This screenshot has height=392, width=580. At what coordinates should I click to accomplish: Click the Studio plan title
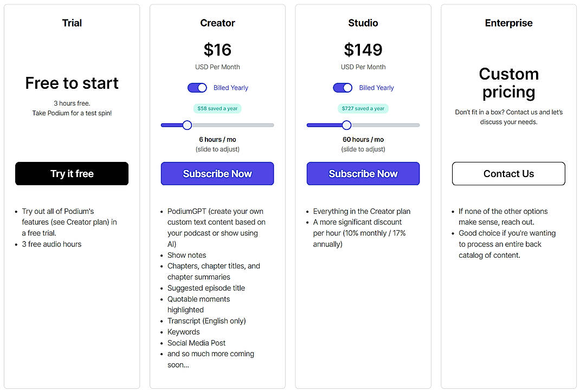[x=363, y=23]
